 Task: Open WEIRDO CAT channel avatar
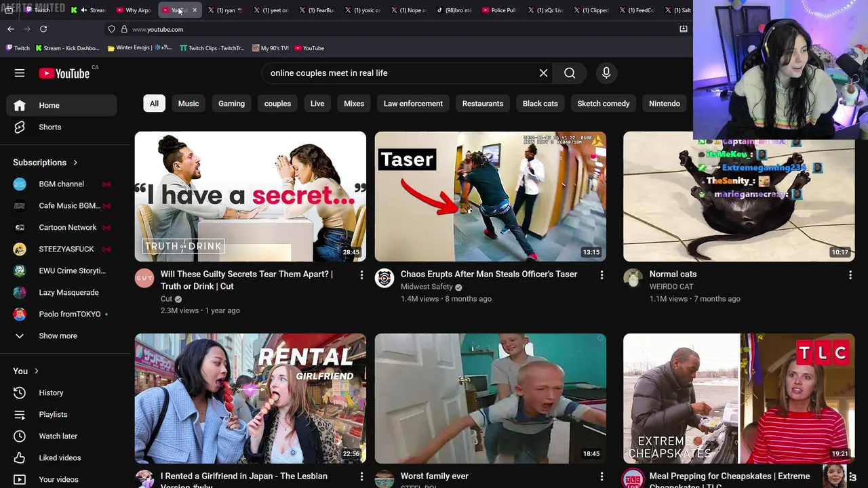tap(633, 279)
